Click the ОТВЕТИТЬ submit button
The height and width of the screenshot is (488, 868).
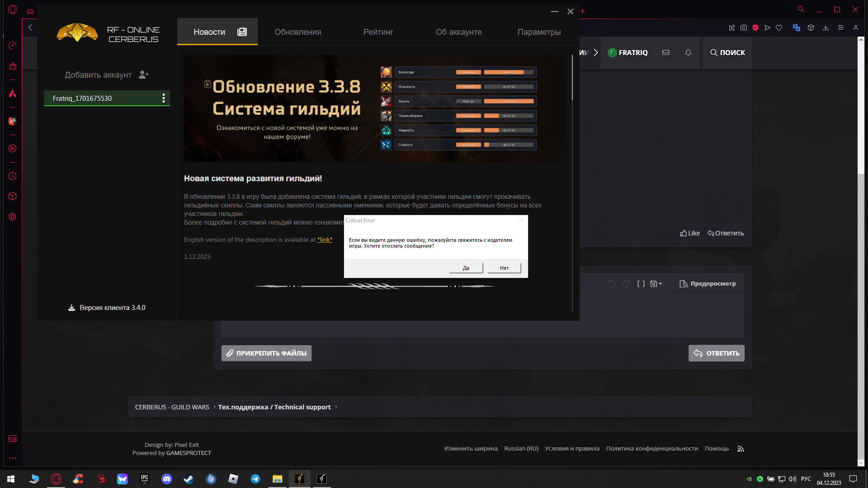pyautogui.click(x=717, y=353)
